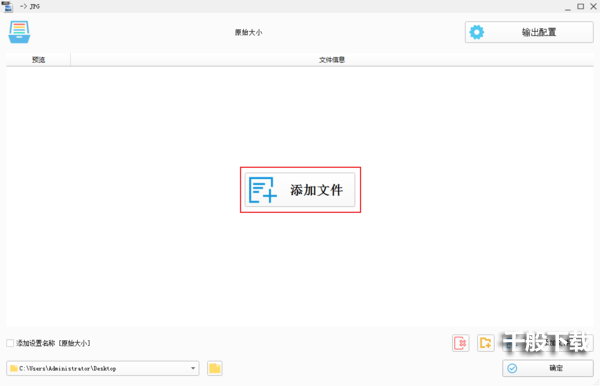Click the large 添加文件 add file button
Viewport: 600px width, 386px height.
[300, 190]
